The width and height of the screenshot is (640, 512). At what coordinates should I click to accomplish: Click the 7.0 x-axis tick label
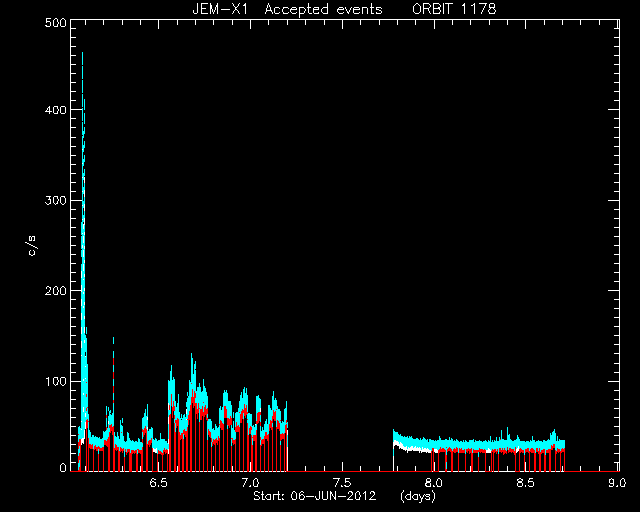click(x=250, y=483)
